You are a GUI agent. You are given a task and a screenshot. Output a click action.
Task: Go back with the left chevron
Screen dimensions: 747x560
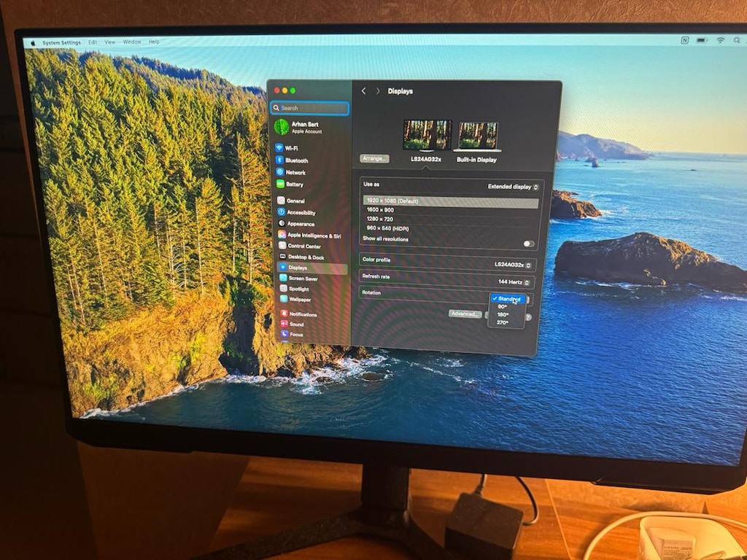tap(363, 91)
